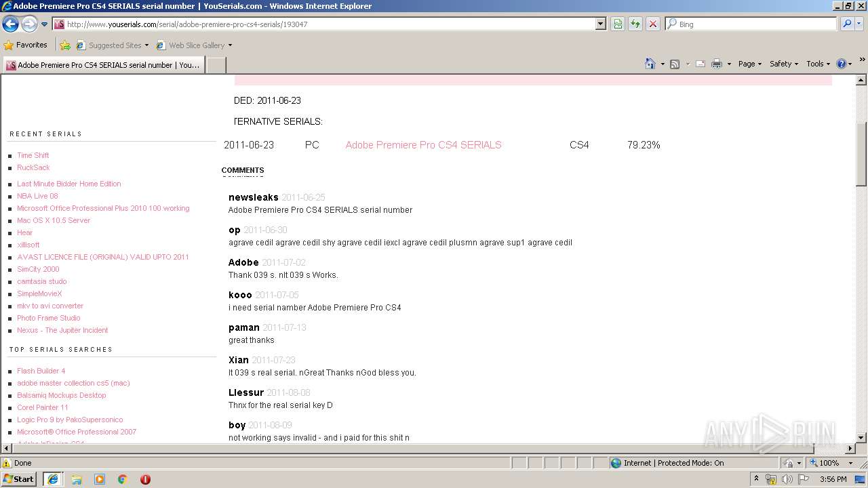Click the Compatibility View icon

(x=618, y=24)
